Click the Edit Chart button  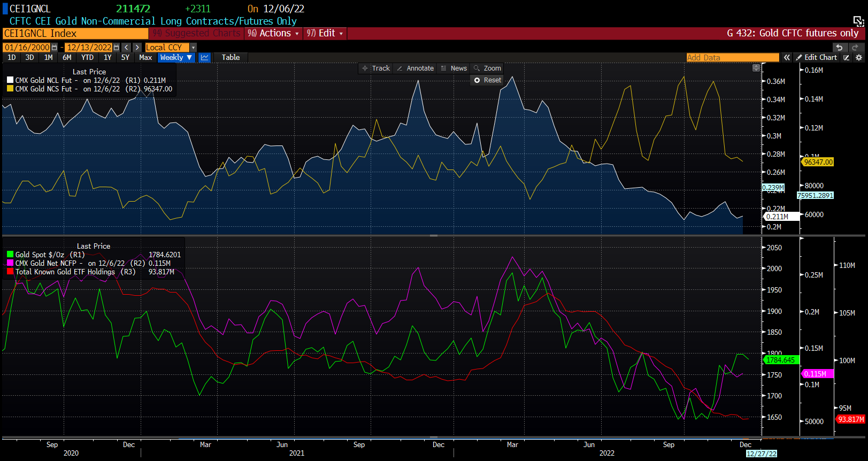[816, 57]
